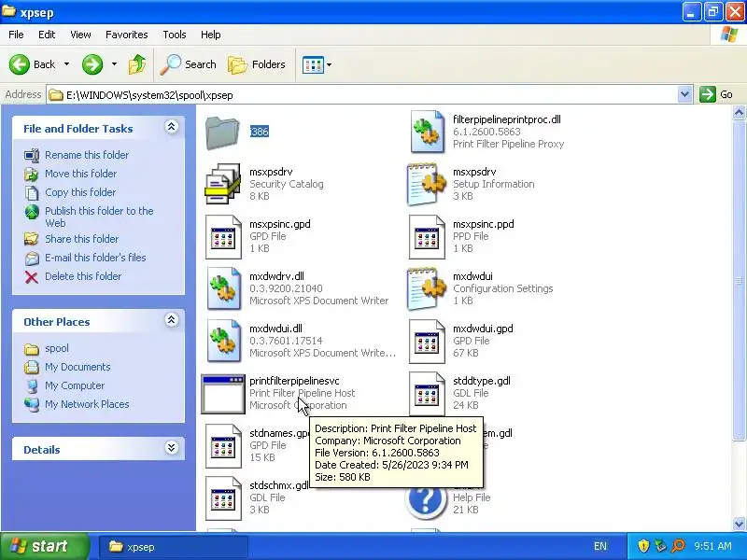Select the stddtype.gdl file icon
The width and height of the screenshot is (747, 560).
click(427, 393)
